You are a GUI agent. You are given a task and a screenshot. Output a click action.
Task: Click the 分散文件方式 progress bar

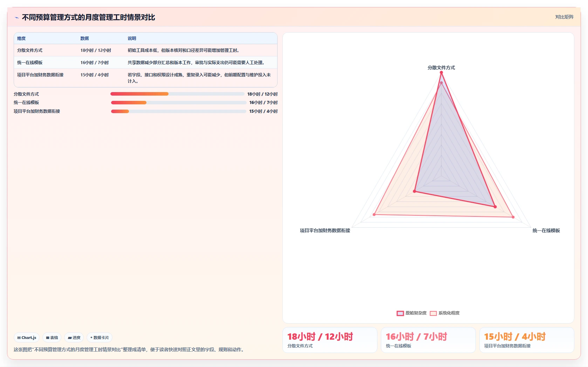pyautogui.click(x=177, y=94)
